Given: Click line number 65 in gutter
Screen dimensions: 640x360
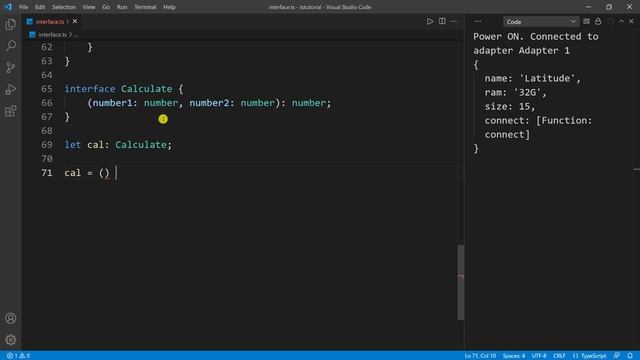Looking at the screenshot, I should pyautogui.click(x=47, y=89).
